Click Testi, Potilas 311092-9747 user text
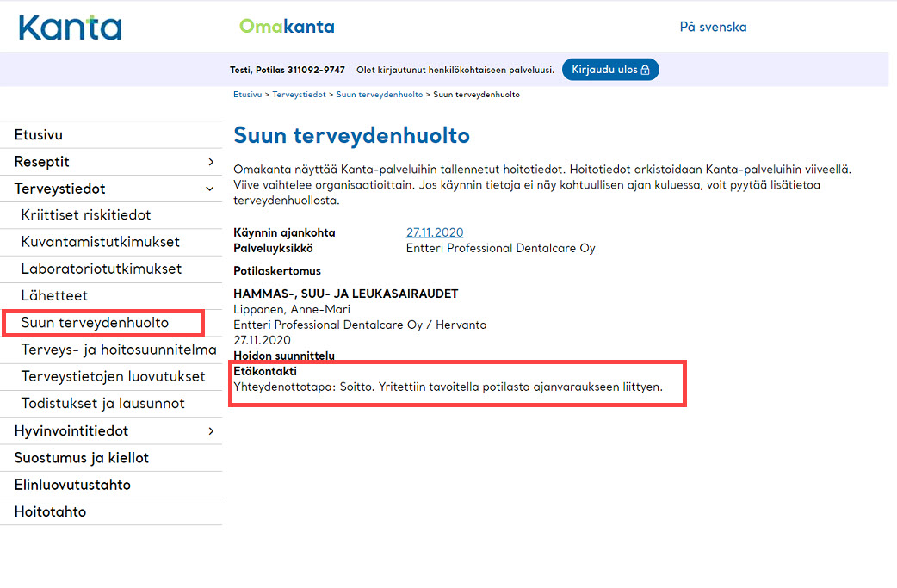 tap(288, 70)
